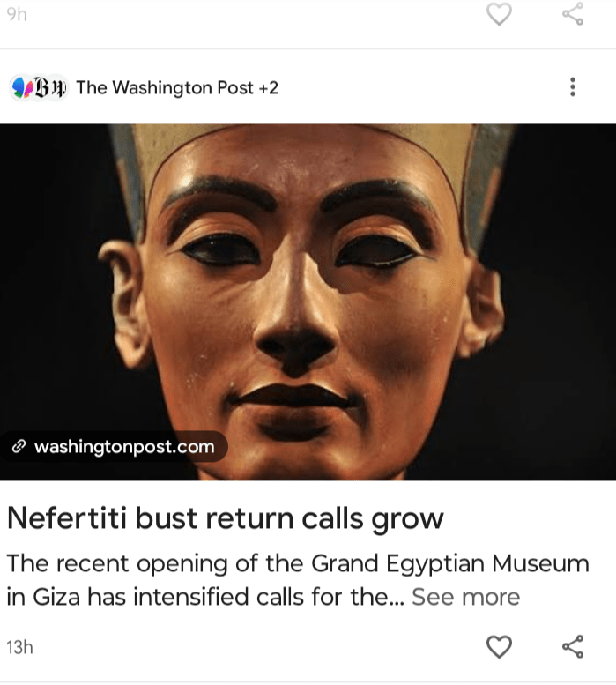The width and height of the screenshot is (616, 685).
Task: Open the three-dot menu for Washington Post story
Action: pos(573,87)
